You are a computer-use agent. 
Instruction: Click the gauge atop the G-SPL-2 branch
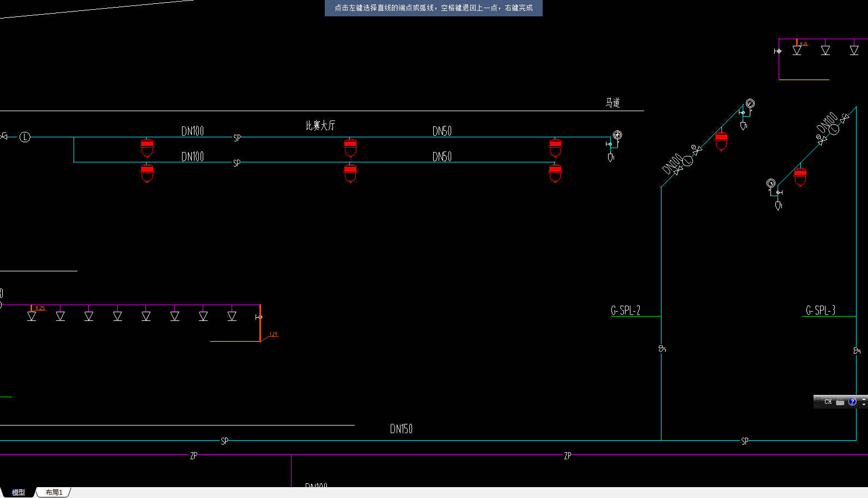click(750, 104)
